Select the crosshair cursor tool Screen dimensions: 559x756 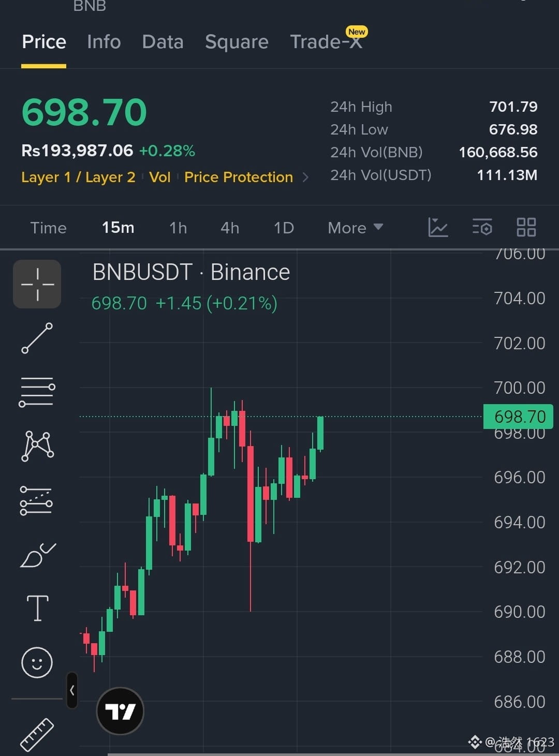37,284
